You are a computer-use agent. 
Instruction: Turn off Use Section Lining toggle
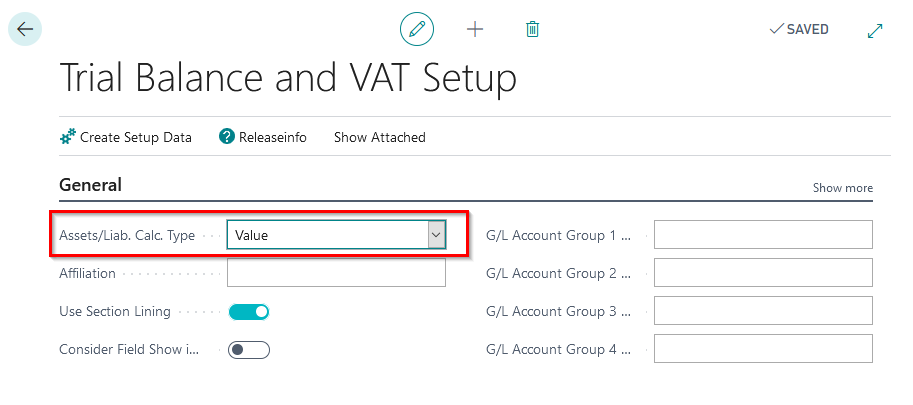click(x=249, y=312)
